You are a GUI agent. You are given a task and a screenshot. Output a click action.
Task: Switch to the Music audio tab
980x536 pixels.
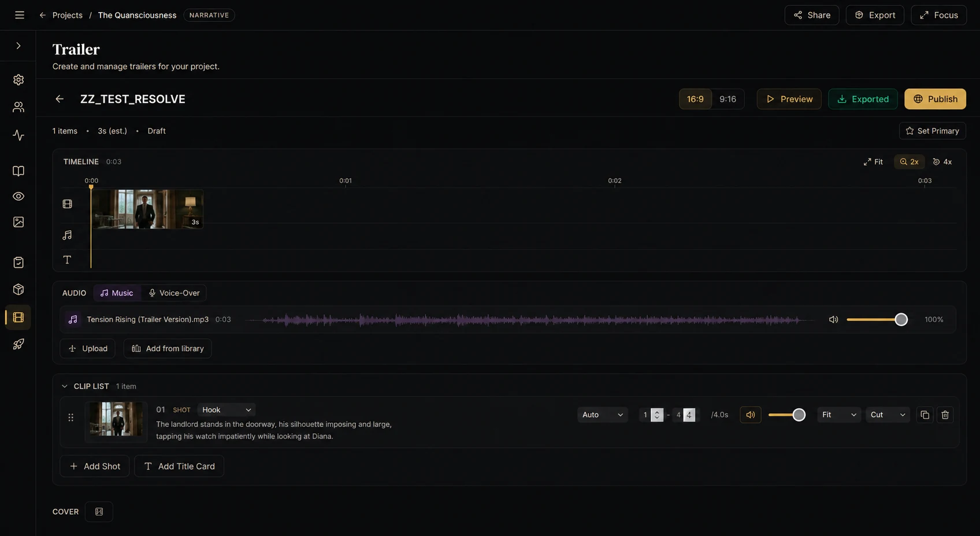pos(117,293)
